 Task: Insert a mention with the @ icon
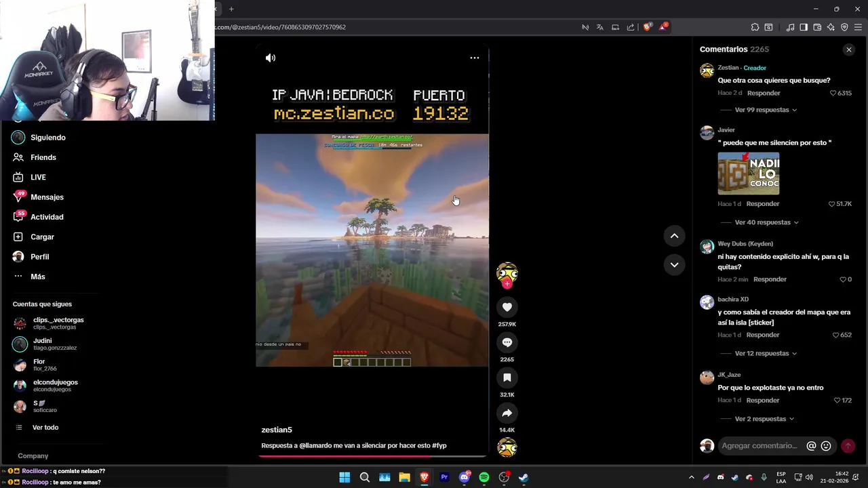[811, 446]
